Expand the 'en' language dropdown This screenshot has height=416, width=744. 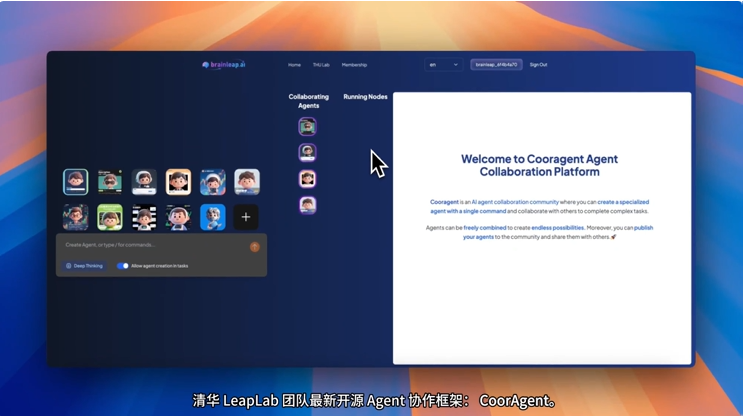coord(444,65)
